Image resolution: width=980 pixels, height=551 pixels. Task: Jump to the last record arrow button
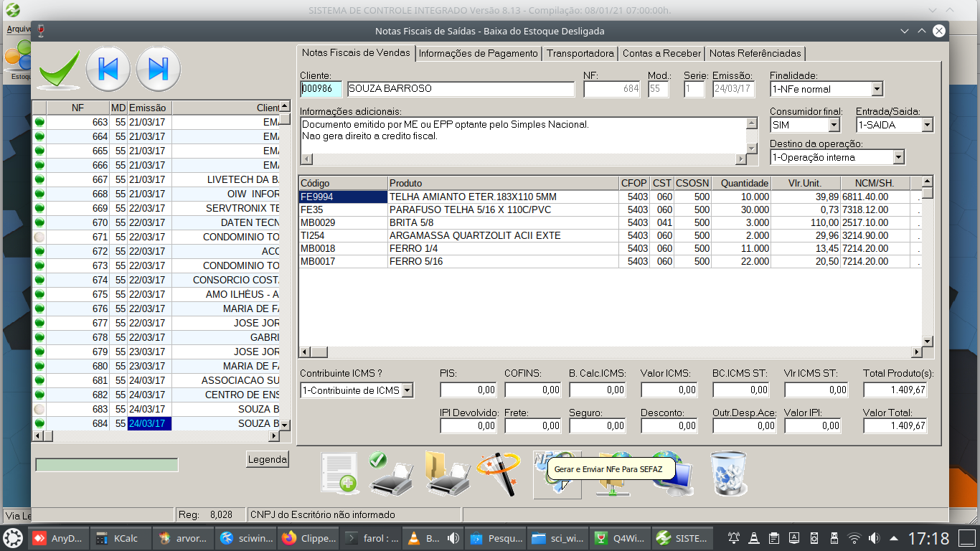158,69
